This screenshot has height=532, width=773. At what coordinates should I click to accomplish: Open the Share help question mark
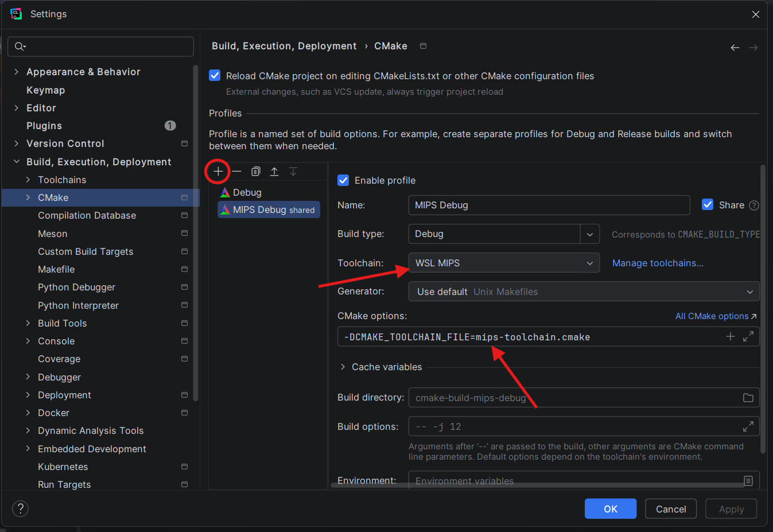click(x=754, y=205)
